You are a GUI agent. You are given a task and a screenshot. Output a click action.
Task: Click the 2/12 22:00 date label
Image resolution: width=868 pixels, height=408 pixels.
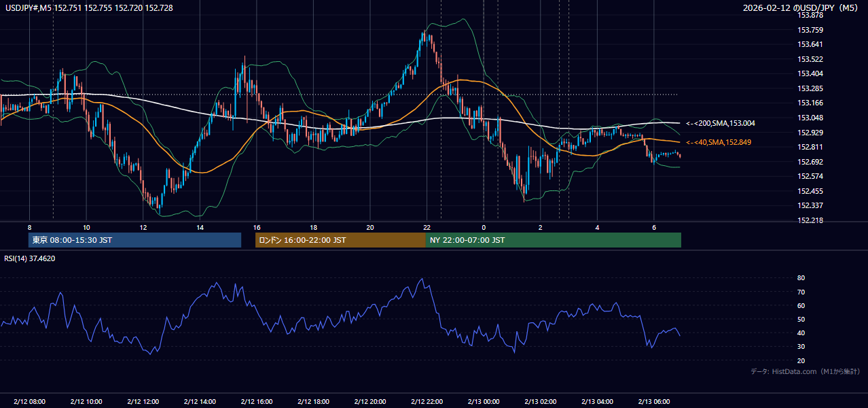pos(427,402)
